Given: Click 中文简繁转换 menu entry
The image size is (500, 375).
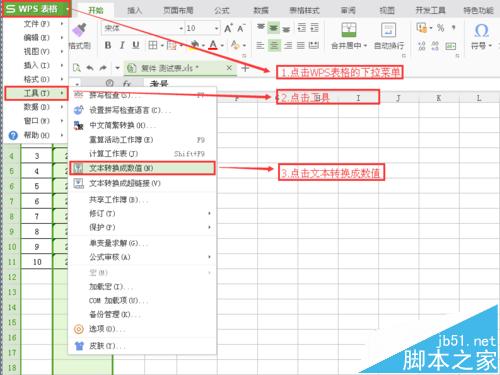Looking at the screenshot, I should [x=142, y=125].
